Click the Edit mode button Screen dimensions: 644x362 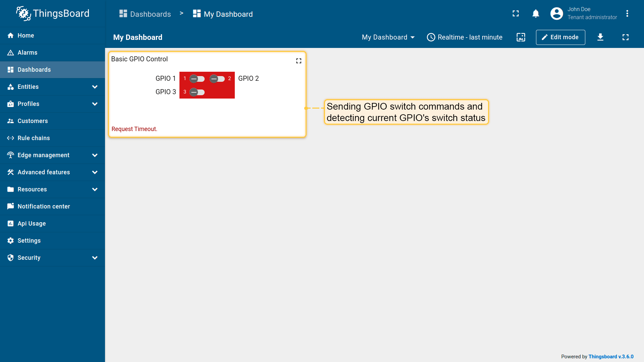pyautogui.click(x=560, y=37)
